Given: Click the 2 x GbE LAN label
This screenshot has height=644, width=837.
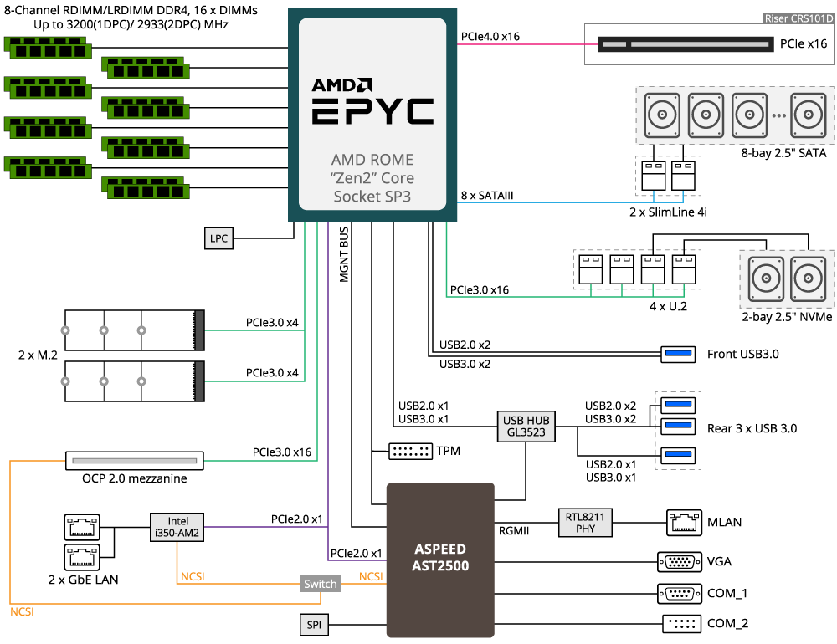Looking at the screenshot, I should pyautogui.click(x=83, y=580).
